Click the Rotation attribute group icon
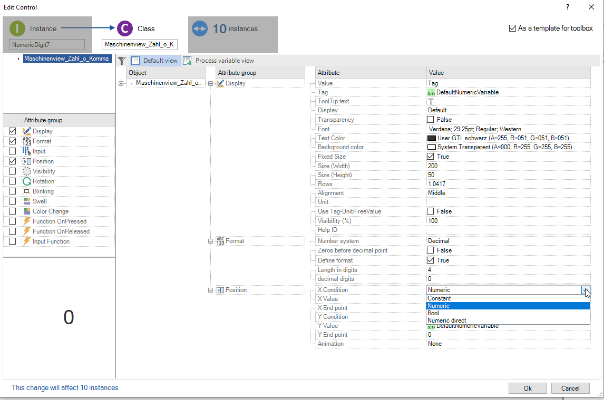The width and height of the screenshot is (605, 400). click(25, 180)
